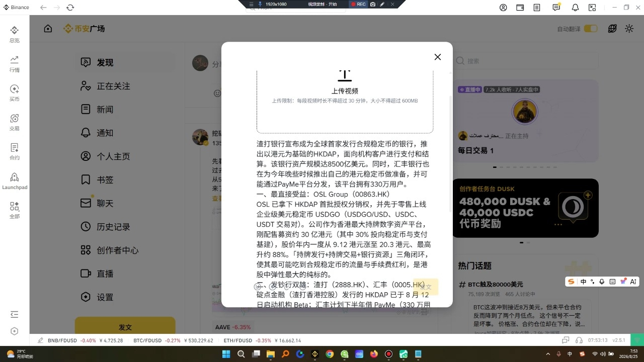Focus the 搜索 search field
The width and height of the screenshot is (644, 362).
[526, 61]
